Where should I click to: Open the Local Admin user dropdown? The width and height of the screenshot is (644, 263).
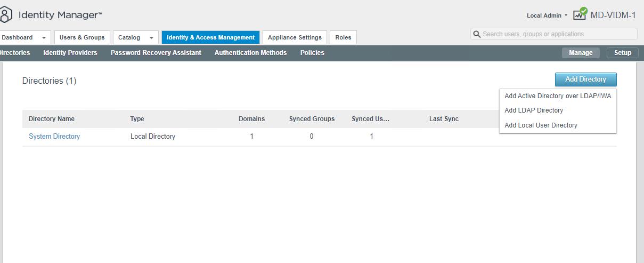(x=547, y=15)
